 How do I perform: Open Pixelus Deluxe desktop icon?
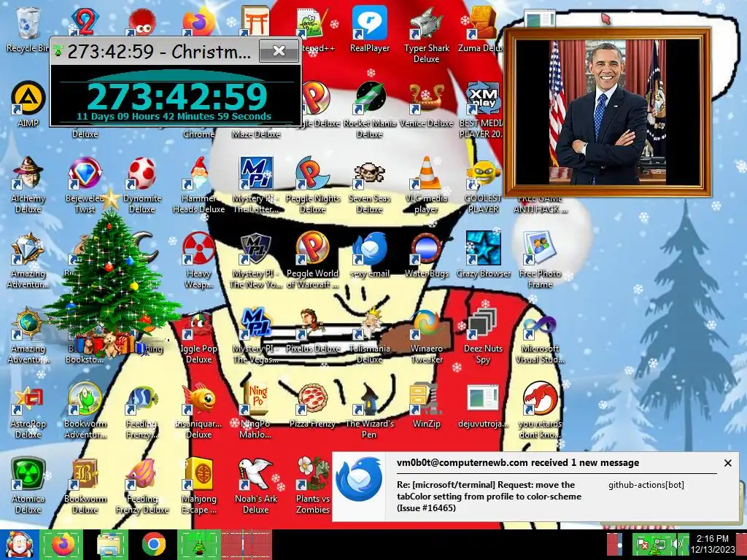coord(312,330)
